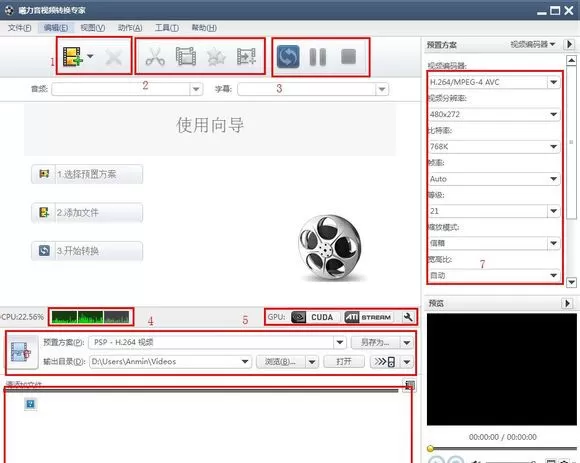
Task: Click the 另存为... button
Action: tap(375, 342)
